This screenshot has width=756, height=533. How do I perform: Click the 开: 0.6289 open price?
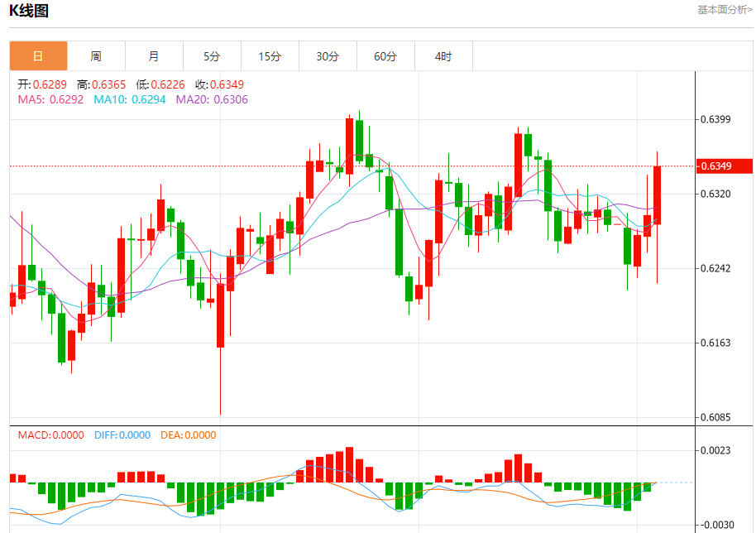tap(42, 85)
